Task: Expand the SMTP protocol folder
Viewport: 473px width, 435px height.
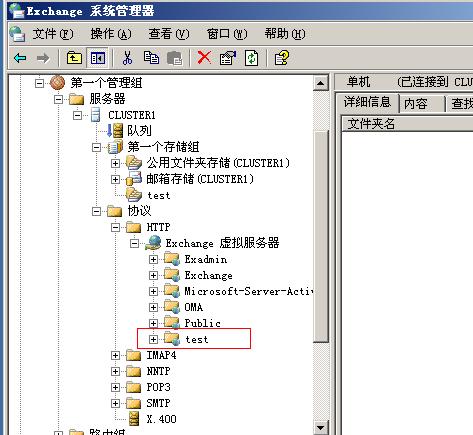Action: (115, 403)
